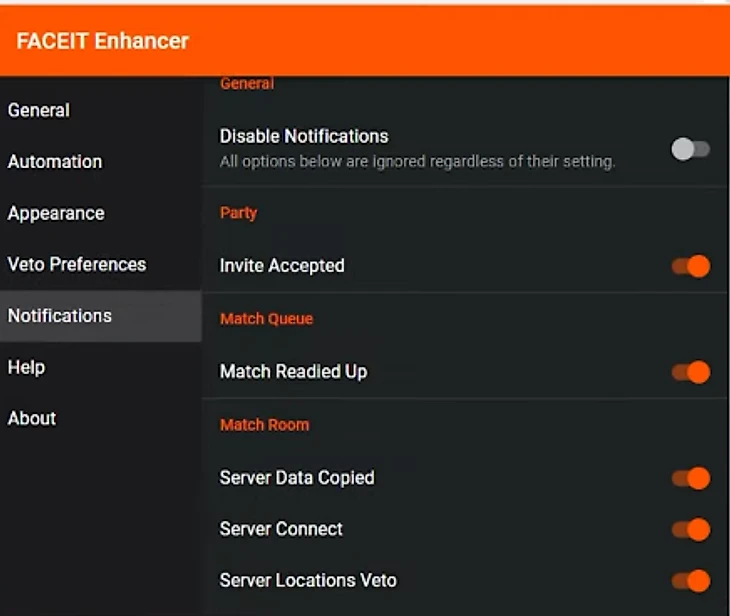Viewport: 730px width, 616px height.
Task: Click the Invite Accepted label text
Action: (282, 266)
